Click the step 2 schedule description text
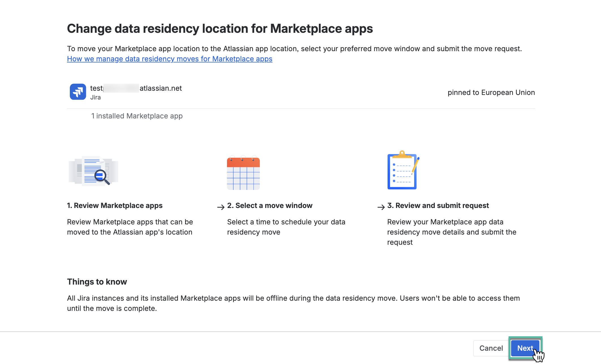Image resolution: width=601 pixels, height=364 pixels. pos(286,227)
